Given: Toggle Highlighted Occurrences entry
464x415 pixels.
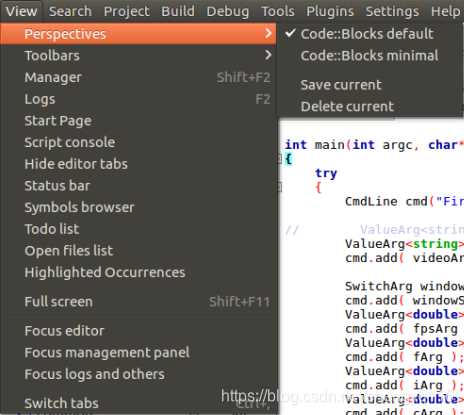Looking at the screenshot, I should pyautogui.click(x=138, y=272).
